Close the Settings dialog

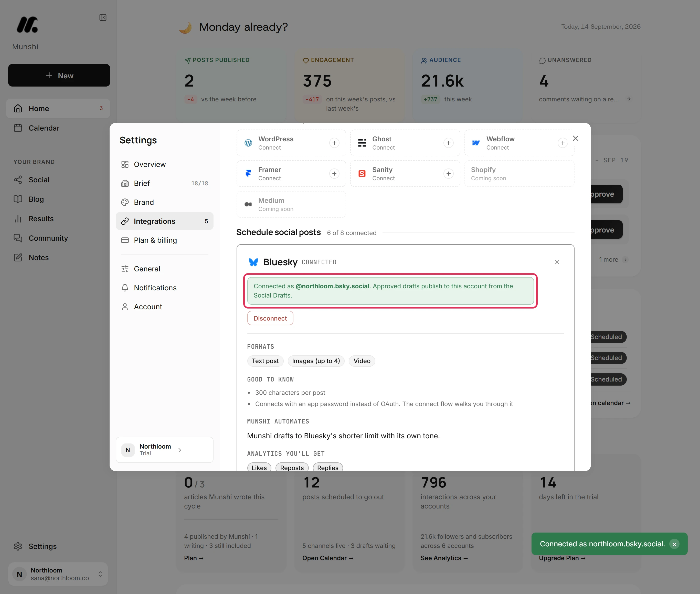pos(575,139)
